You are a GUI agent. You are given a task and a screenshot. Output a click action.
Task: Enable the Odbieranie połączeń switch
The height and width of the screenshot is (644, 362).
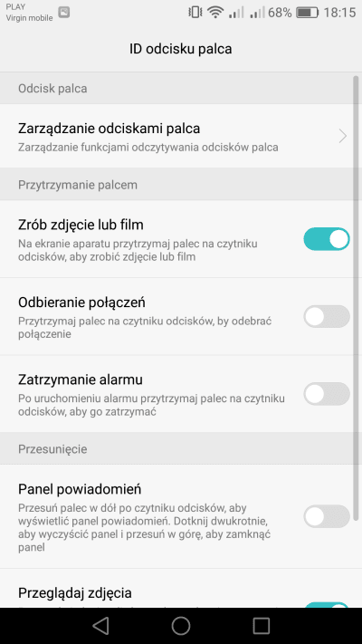(x=327, y=316)
